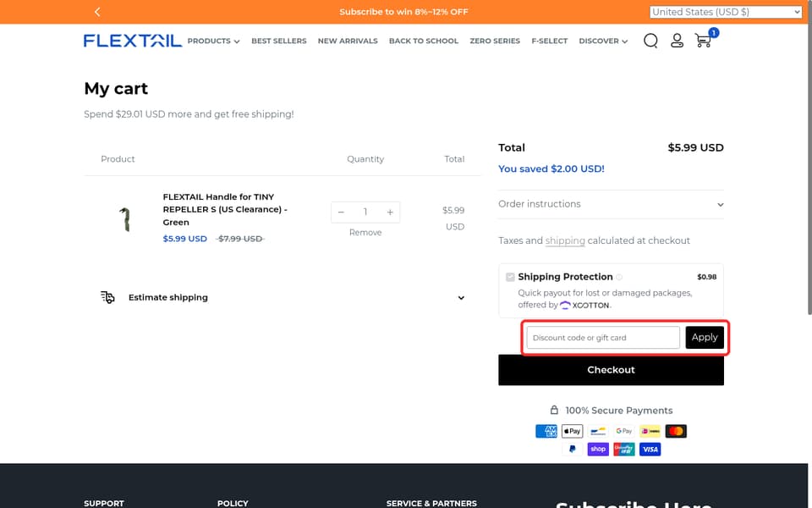Click the green handle product thumbnail
The image size is (812, 508).
125,218
